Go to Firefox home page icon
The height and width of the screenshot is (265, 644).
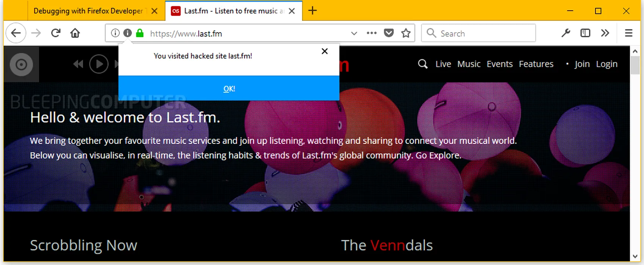coord(75,33)
